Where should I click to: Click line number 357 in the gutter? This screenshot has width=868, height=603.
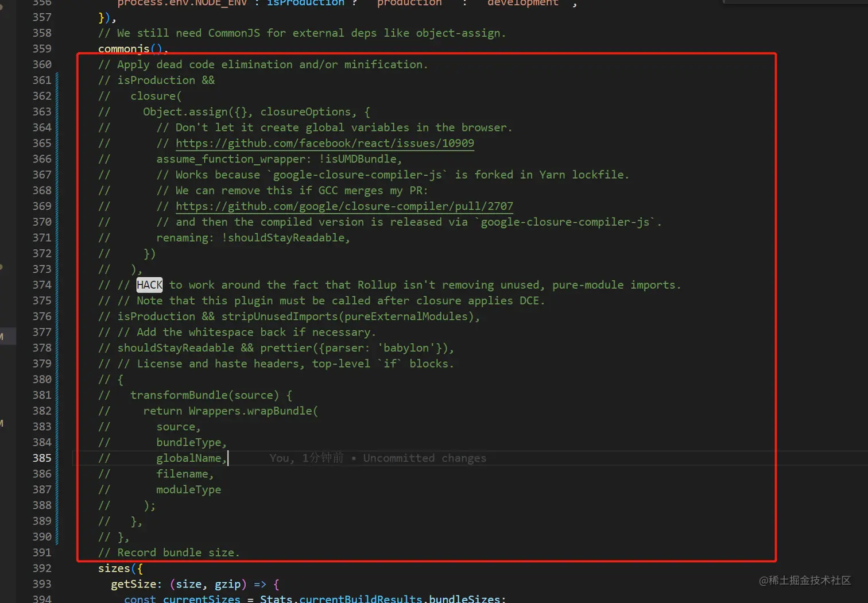click(x=42, y=17)
